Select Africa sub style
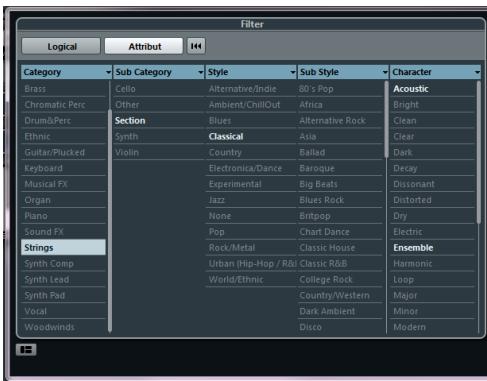This screenshot has height=381, width=487. point(340,105)
